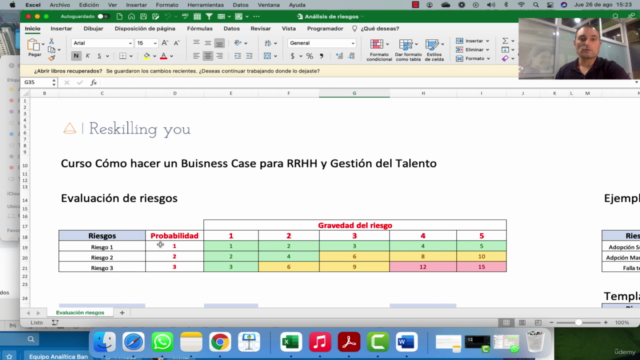Align cell content to middle
The image size is (640, 360).
[x=208, y=43]
